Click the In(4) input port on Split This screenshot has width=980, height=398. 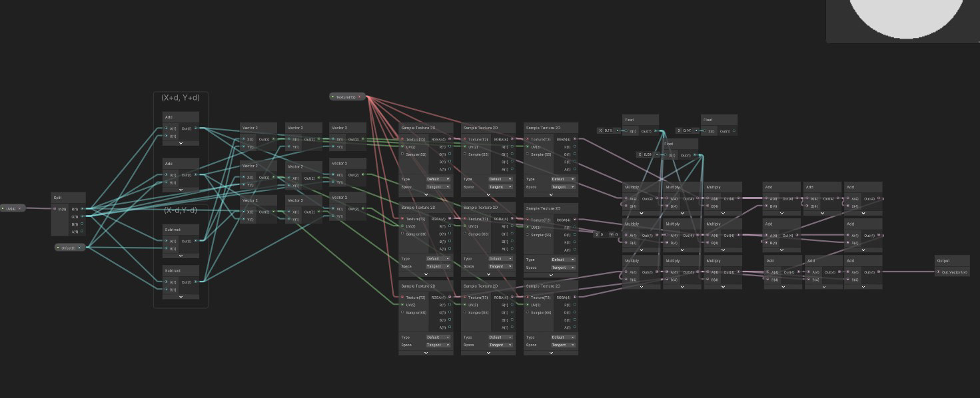pyautogui.click(x=56, y=209)
